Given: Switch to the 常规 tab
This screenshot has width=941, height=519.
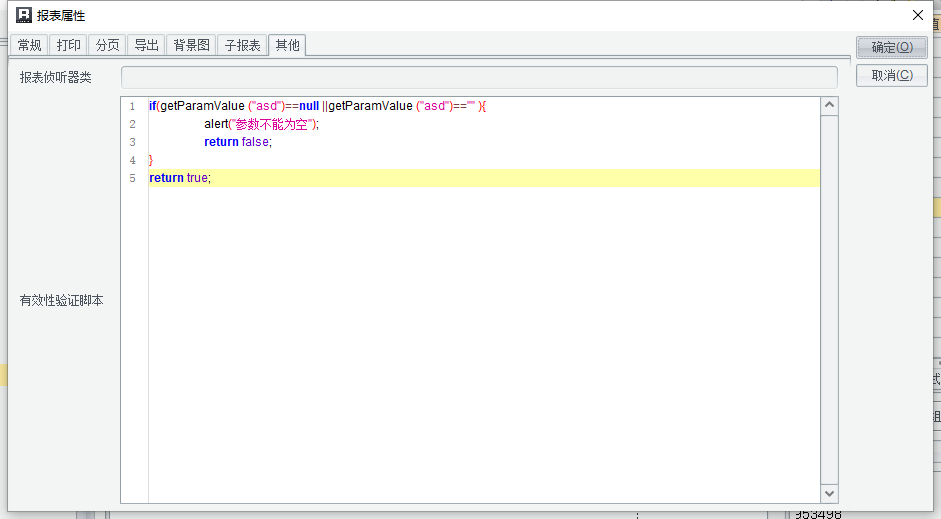Looking at the screenshot, I should click(x=30, y=45).
